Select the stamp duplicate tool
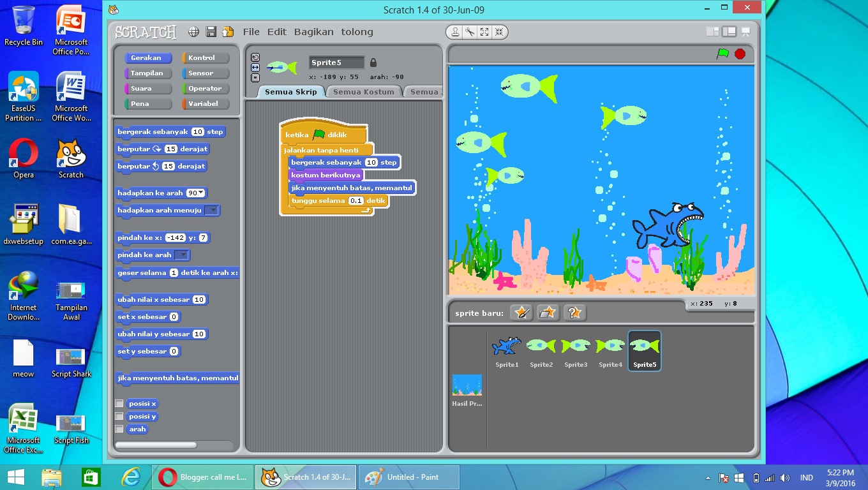Screen dimensions: 868x490 (456, 32)
